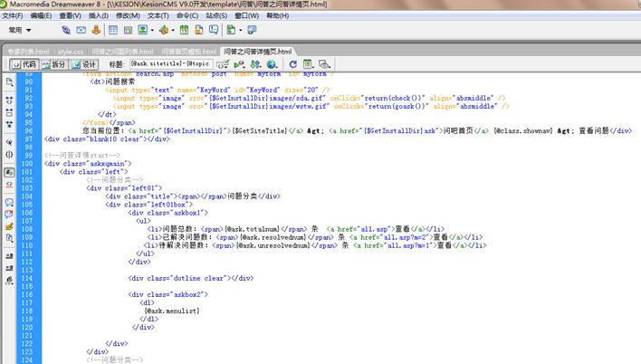
Task: Expand the Media dropdown arrow
Action: click(173, 30)
